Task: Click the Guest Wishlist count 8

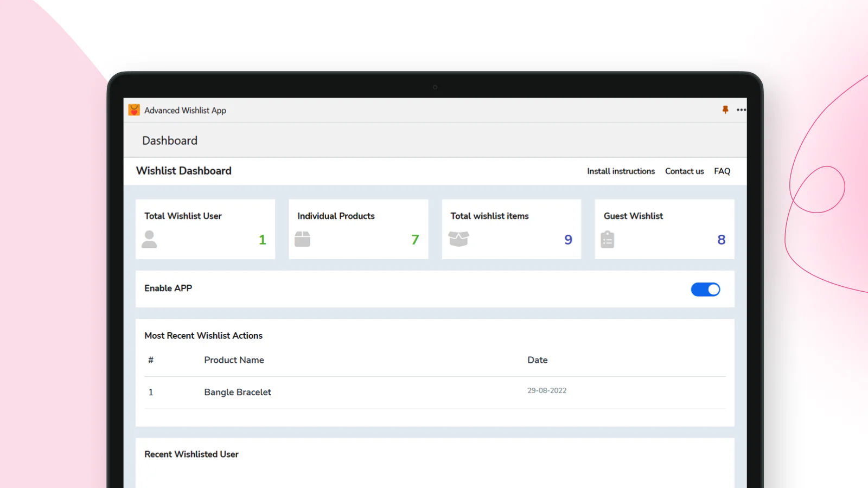Action: click(x=722, y=240)
